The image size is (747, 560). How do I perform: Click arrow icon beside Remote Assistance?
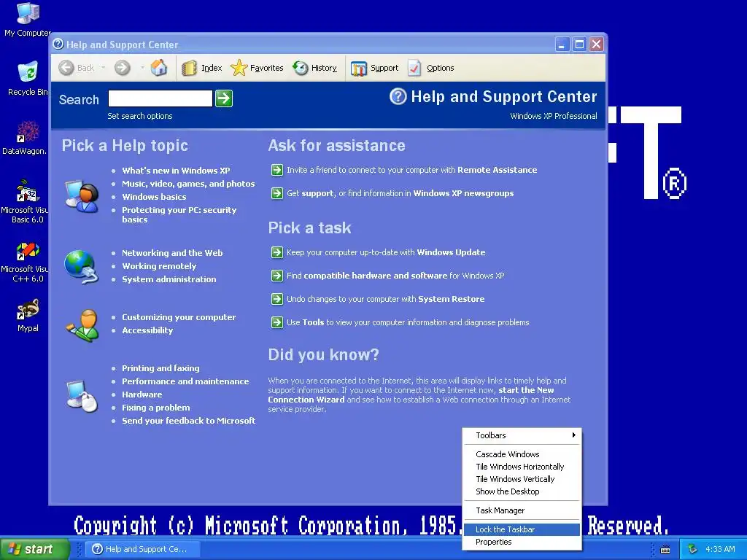(x=276, y=170)
